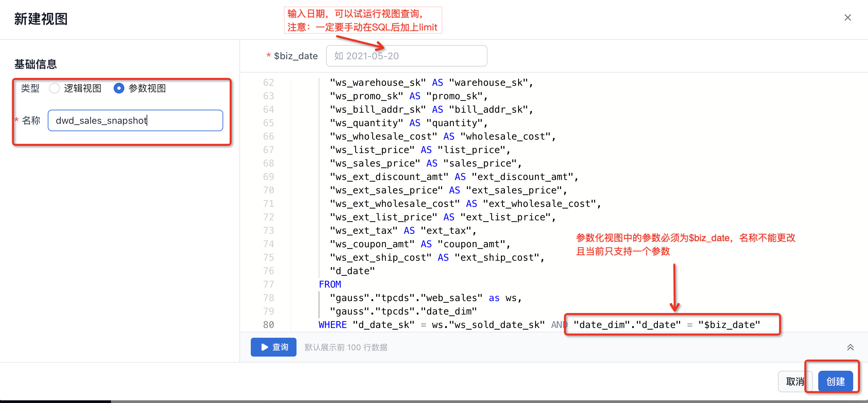Click the 默认展示前 100 行数据 hint text
This screenshot has height=403, width=868.
(346, 347)
